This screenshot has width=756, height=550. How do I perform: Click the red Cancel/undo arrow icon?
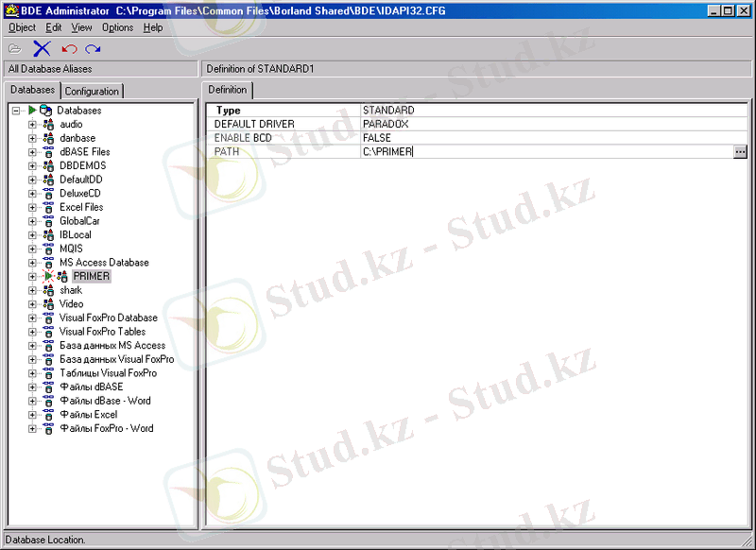point(68,48)
